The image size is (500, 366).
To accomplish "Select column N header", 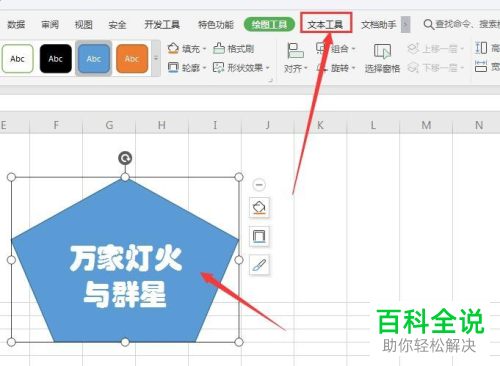I will pyautogui.click(x=479, y=125).
